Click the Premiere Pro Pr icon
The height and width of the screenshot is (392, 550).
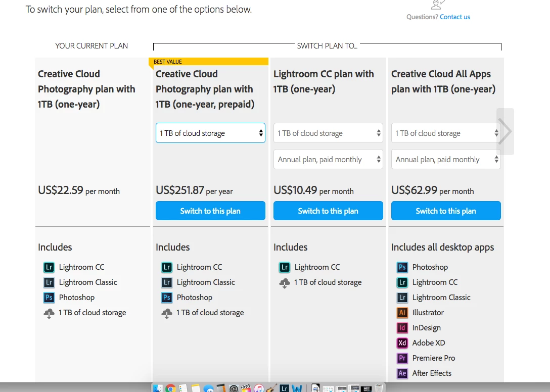402,358
